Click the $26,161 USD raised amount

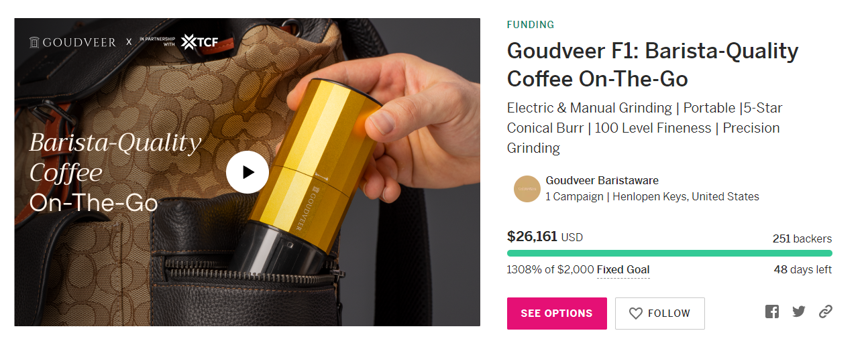click(544, 236)
